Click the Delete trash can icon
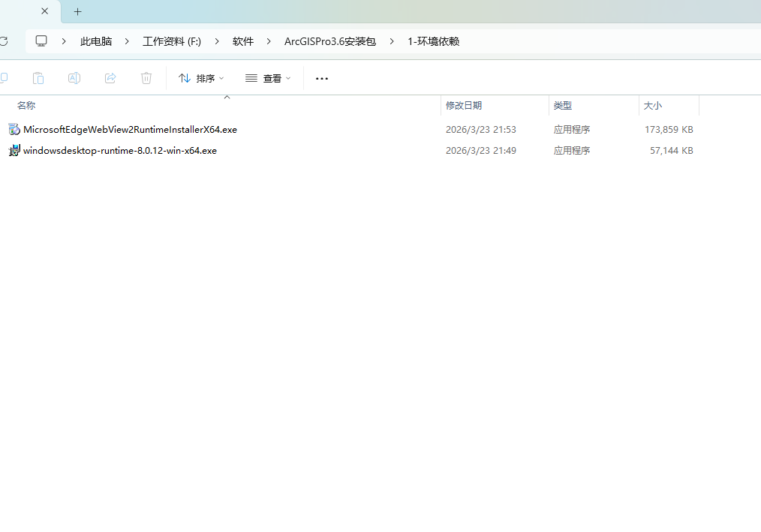The height and width of the screenshot is (532, 761). 146,78
